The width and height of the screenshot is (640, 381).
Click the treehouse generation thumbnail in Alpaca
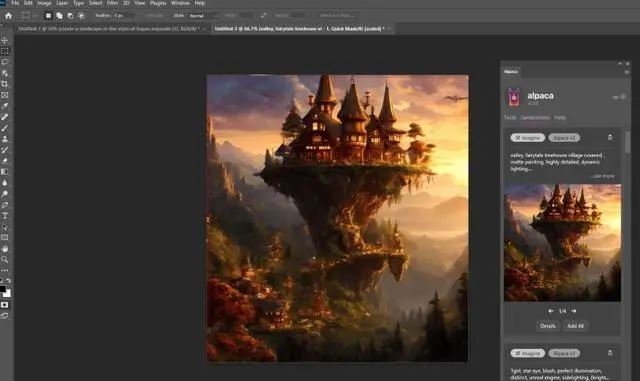point(562,243)
